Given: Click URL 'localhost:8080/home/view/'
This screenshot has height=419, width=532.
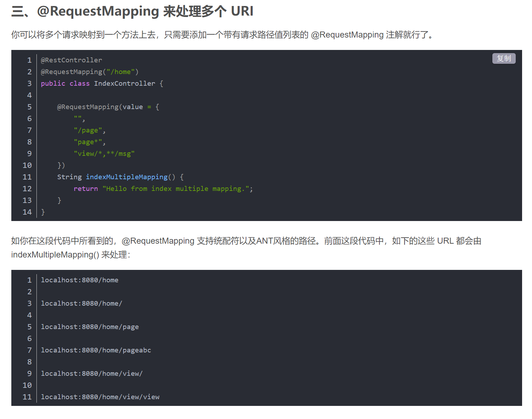Looking at the screenshot, I should coord(92,374).
